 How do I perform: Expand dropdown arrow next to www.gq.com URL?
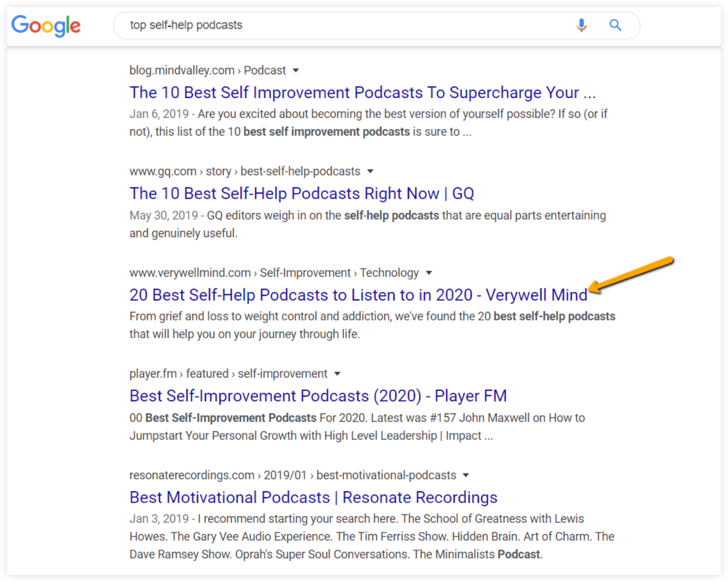coord(370,171)
